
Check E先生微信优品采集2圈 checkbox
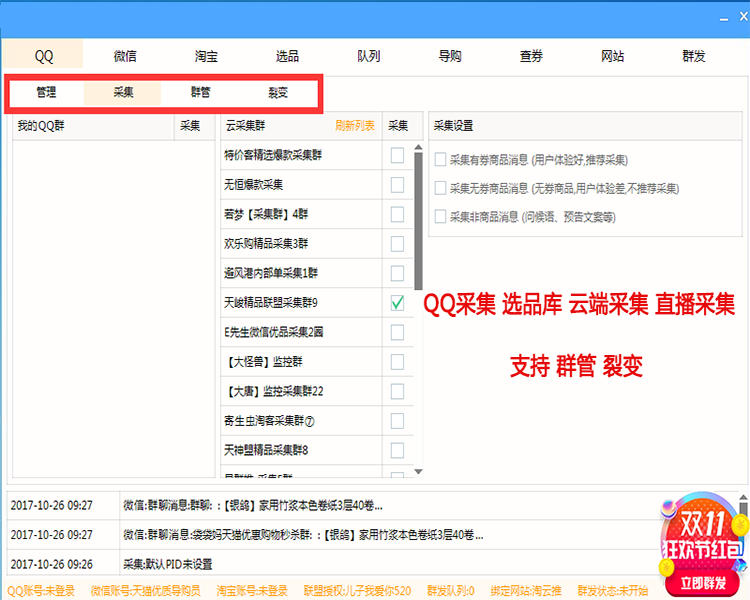397,333
